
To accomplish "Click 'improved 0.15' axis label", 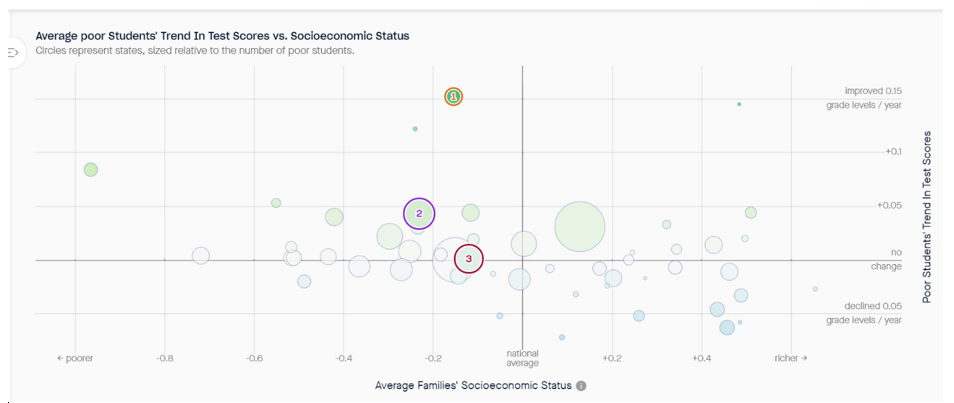I will click(x=873, y=91).
